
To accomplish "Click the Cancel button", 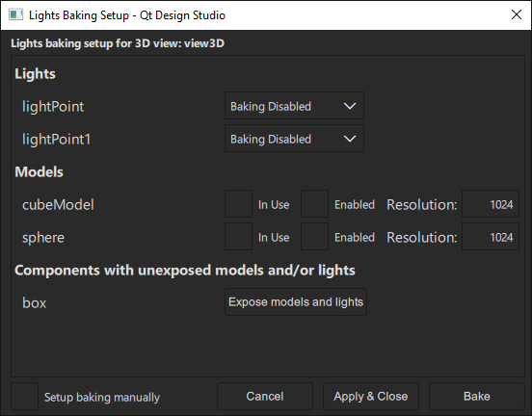I will (265, 397).
